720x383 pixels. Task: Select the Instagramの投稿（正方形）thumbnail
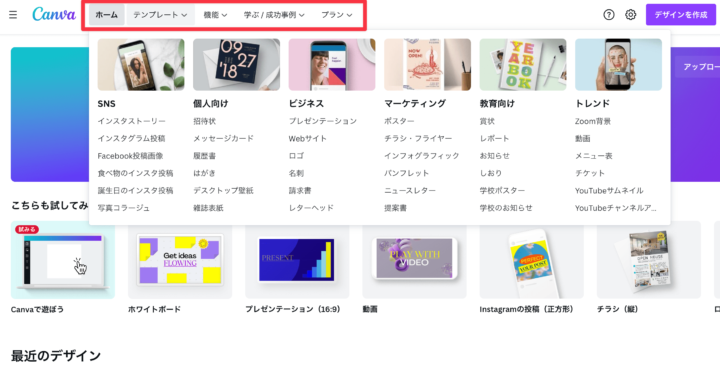click(531, 260)
